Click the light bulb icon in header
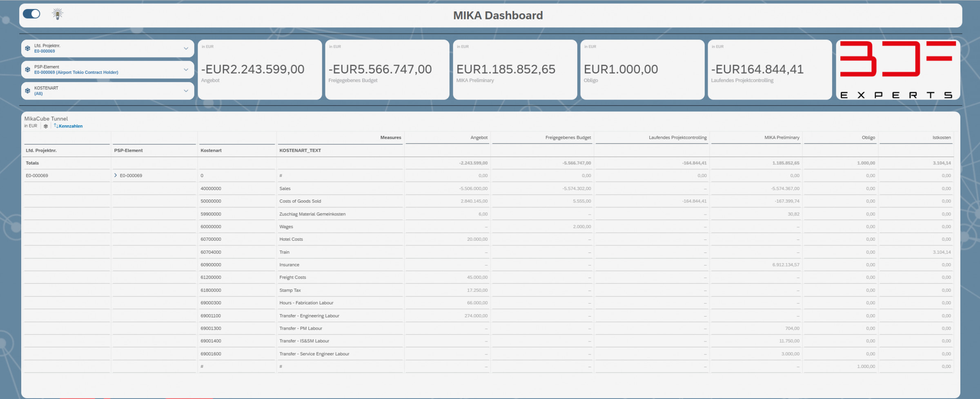Screen dimensions: 980x399 click(58, 14)
